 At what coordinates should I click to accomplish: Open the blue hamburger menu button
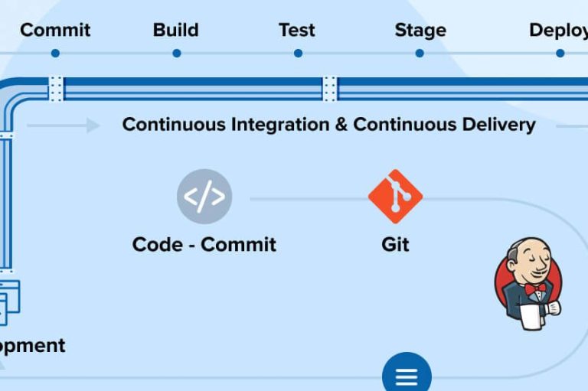click(407, 372)
